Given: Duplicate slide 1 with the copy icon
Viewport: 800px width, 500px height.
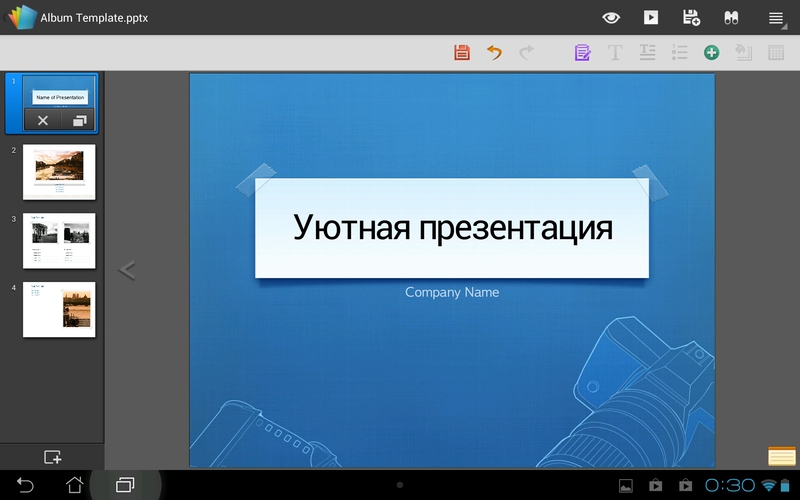Looking at the screenshot, I should [x=79, y=121].
